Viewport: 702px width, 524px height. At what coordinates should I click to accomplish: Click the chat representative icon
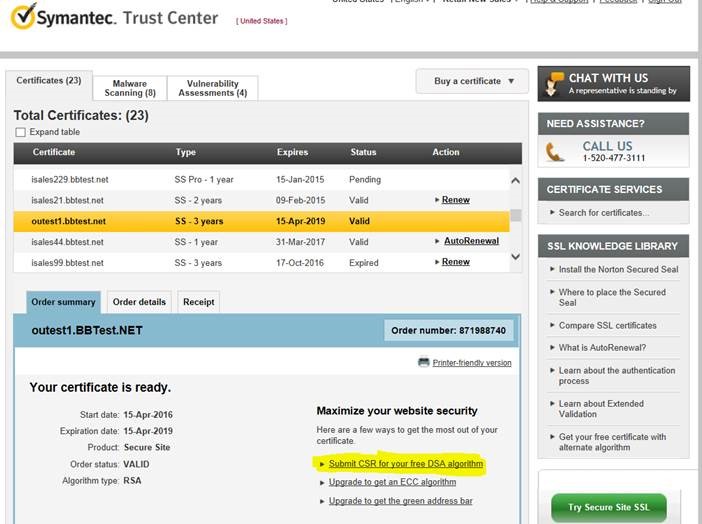[553, 84]
